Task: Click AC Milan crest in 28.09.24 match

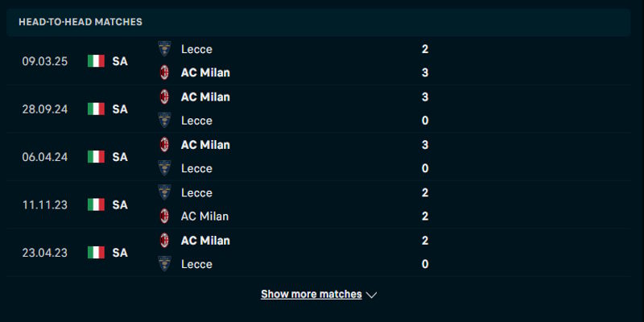Action: (x=164, y=97)
